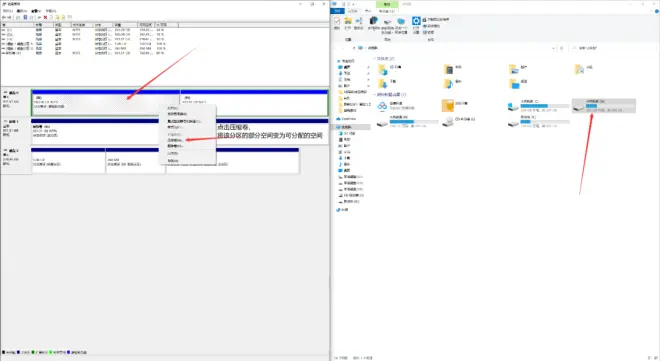
Task: Collapse the Devices and Drives group header
Action: pos(390,94)
